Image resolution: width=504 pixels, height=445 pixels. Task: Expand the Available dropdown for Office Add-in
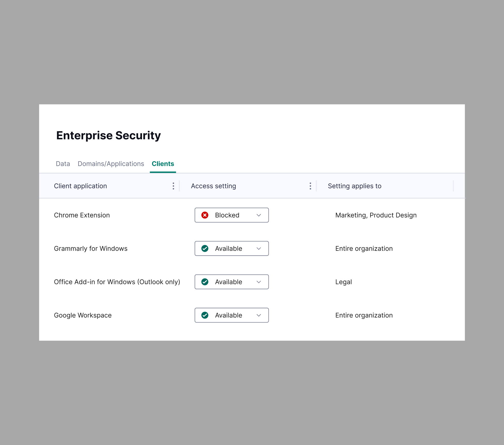tap(259, 282)
